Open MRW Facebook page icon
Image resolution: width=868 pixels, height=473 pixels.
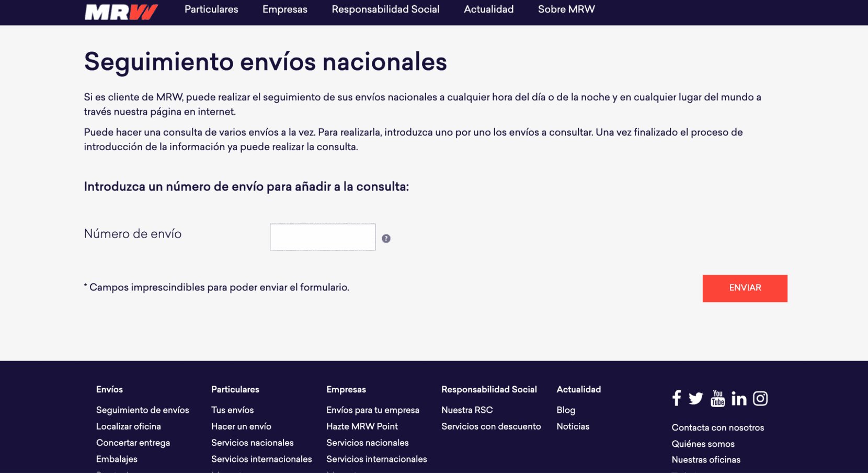677,398
